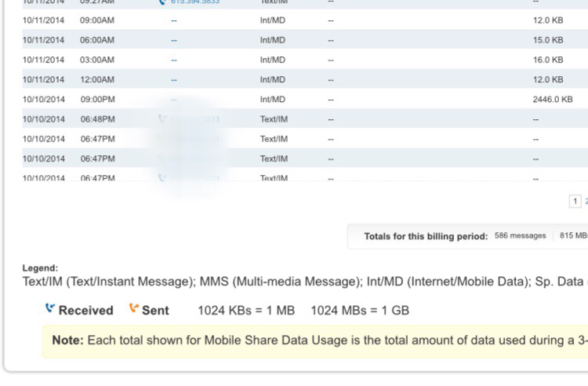Click the 815 MB billing total
Image resolution: width=588 pixels, height=386 pixels.
click(573, 236)
